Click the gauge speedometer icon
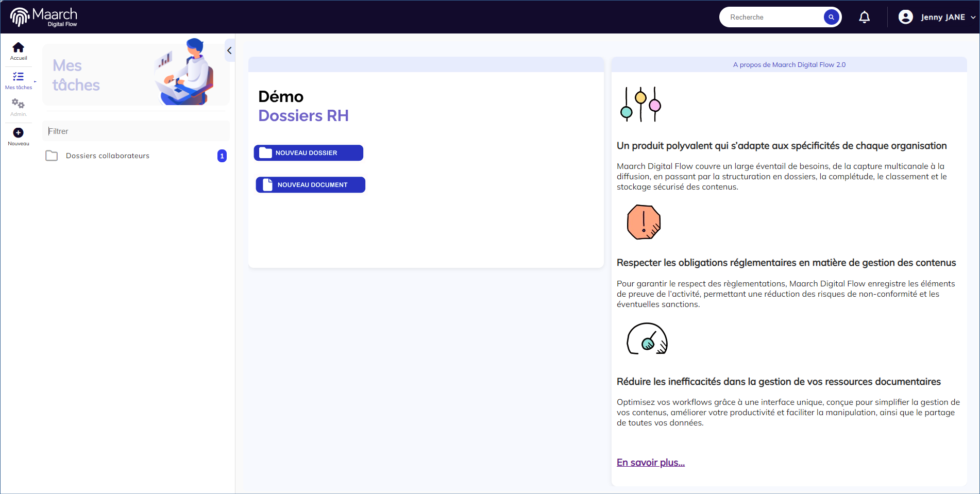Viewport: 980px width, 494px height. point(647,339)
